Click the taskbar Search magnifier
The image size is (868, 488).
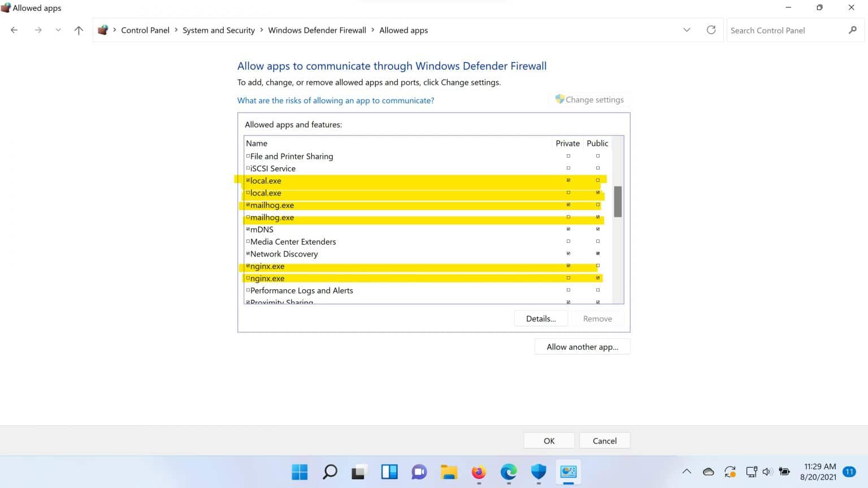click(x=329, y=472)
